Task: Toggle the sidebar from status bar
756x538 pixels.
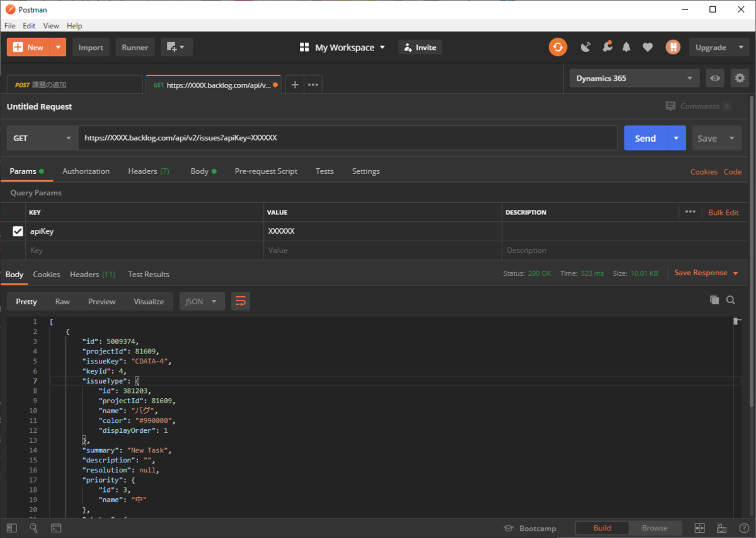Action: pyautogui.click(x=11, y=528)
